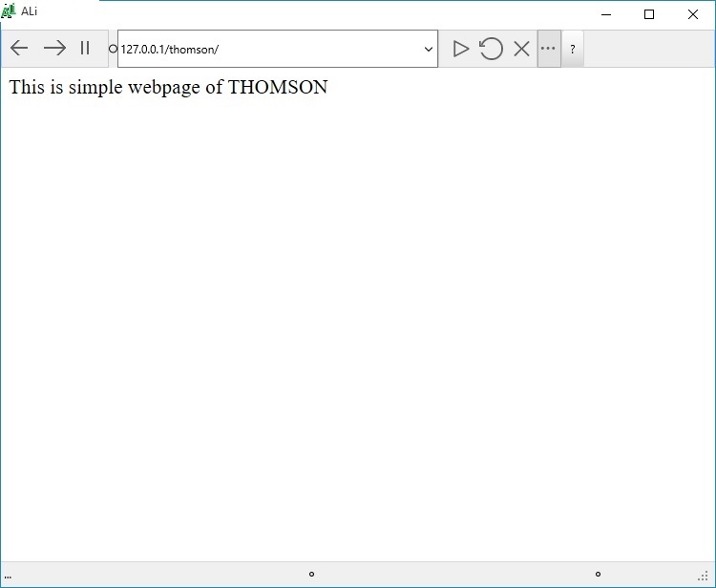Open the three-dots more options menu
The width and height of the screenshot is (716, 588).
(548, 49)
